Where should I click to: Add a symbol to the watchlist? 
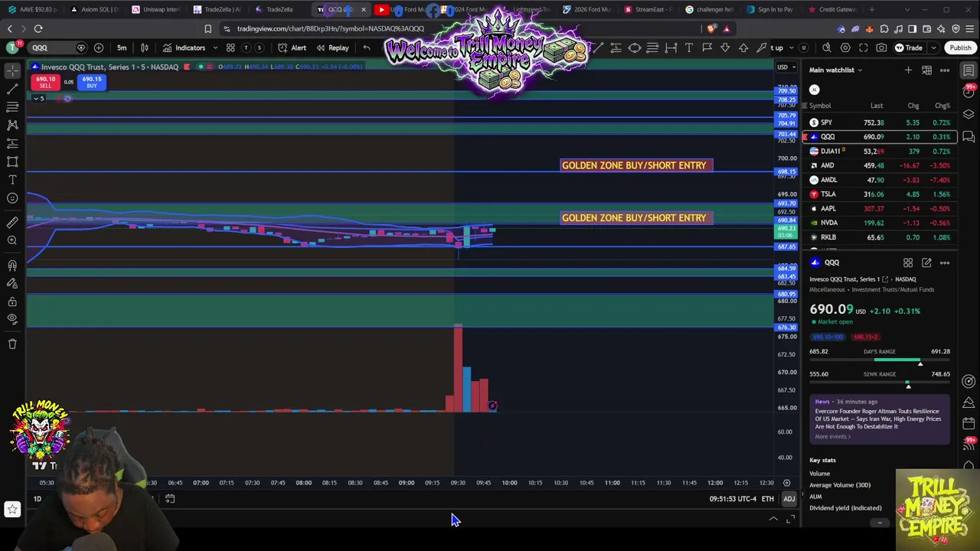908,70
